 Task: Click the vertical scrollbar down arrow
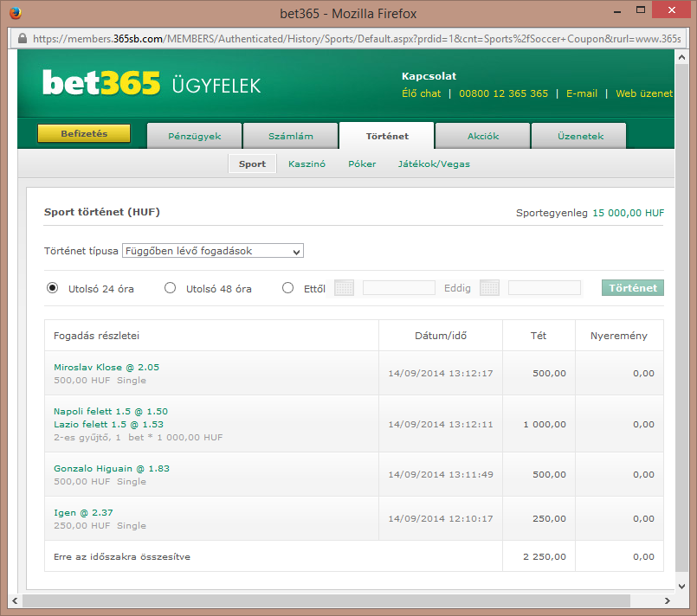pyautogui.click(x=681, y=587)
